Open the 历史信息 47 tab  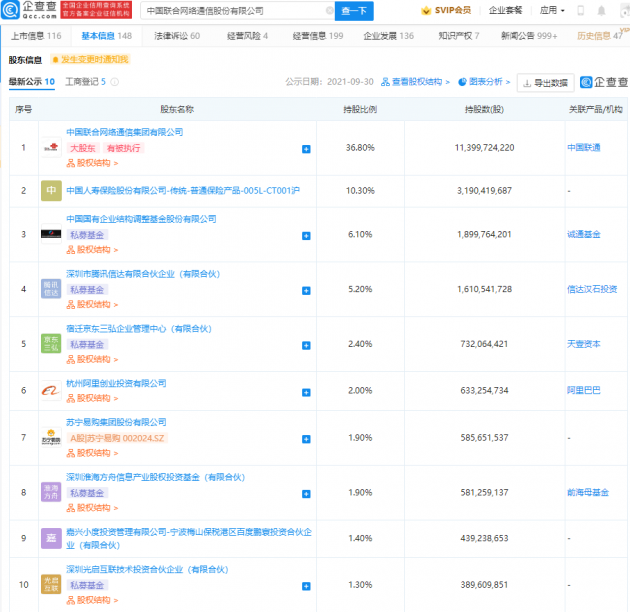click(x=599, y=36)
